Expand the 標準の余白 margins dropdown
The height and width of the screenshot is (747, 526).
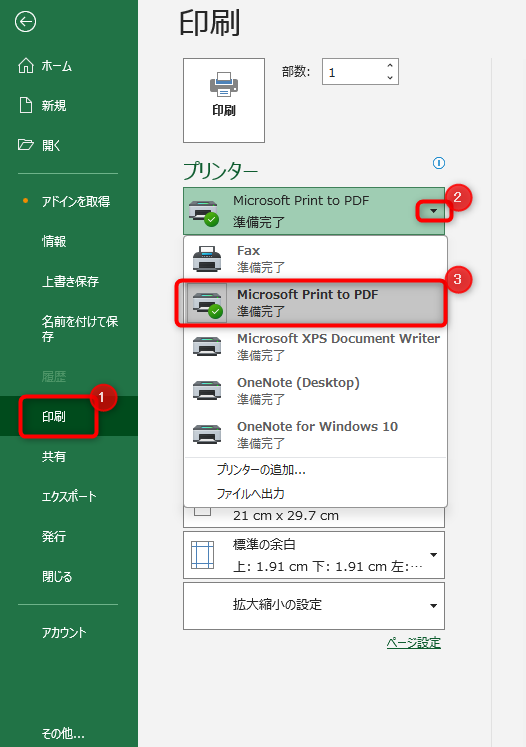tap(434, 555)
